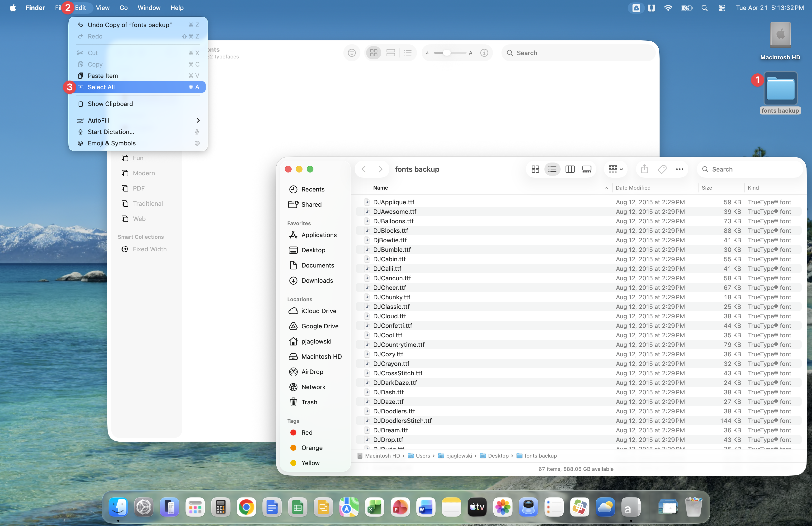This screenshot has width=812, height=526.
Task: Switch Font Book to grid view
Action: (373, 53)
